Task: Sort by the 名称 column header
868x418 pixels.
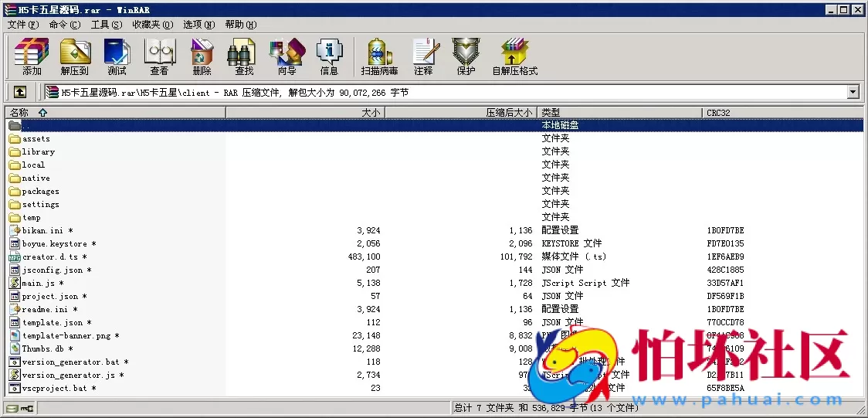Action: click(116, 112)
